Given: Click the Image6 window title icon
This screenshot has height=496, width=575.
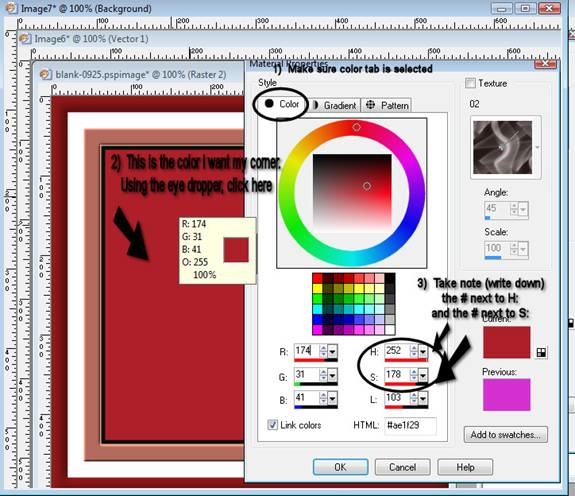Looking at the screenshot, I should pyautogui.click(x=25, y=38).
